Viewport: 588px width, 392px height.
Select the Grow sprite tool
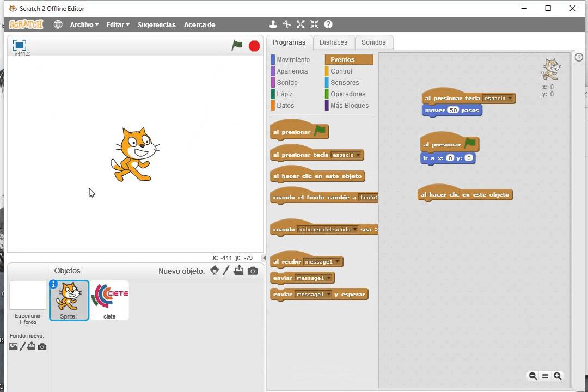pos(301,24)
